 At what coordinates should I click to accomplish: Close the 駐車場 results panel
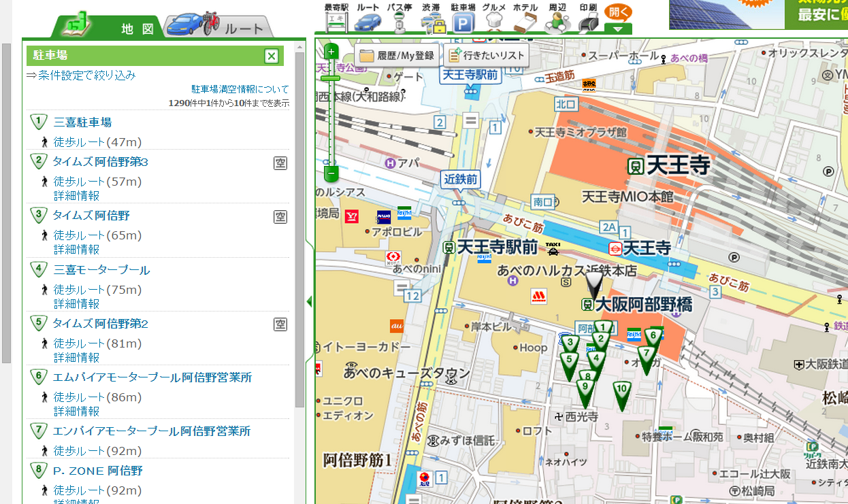click(x=271, y=56)
